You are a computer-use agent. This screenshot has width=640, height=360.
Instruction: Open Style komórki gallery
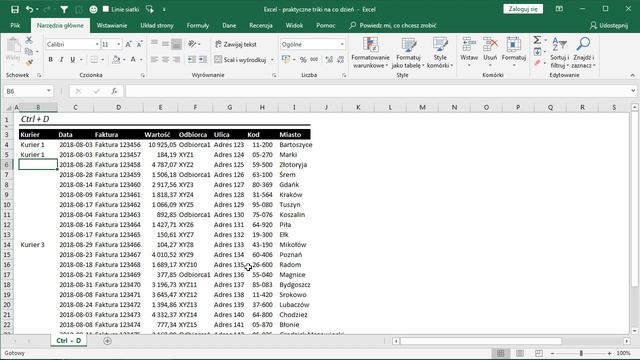tap(440, 53)
